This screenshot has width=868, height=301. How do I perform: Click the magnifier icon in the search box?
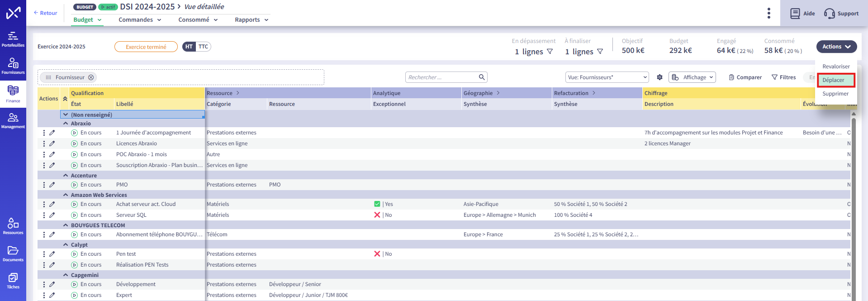482,77
